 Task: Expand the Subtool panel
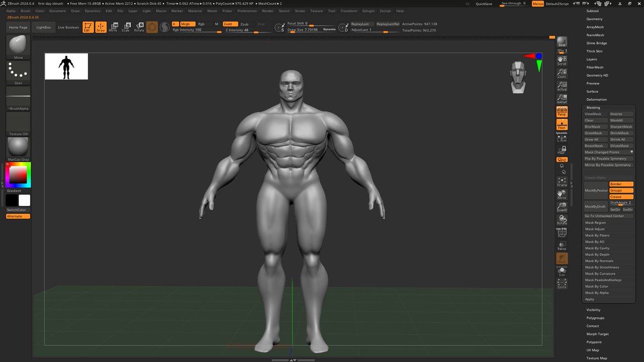pyautogui.click(x=594, y=11)
